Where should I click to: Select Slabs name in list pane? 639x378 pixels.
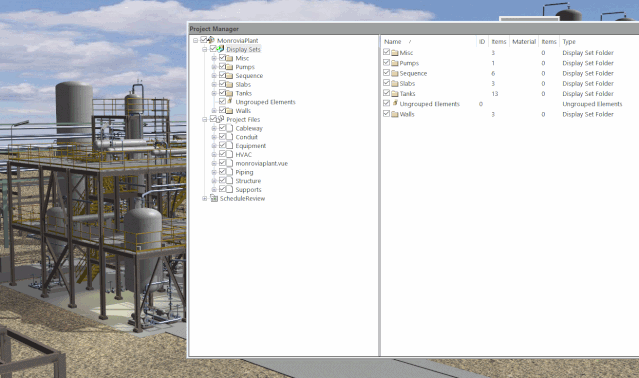407,84
